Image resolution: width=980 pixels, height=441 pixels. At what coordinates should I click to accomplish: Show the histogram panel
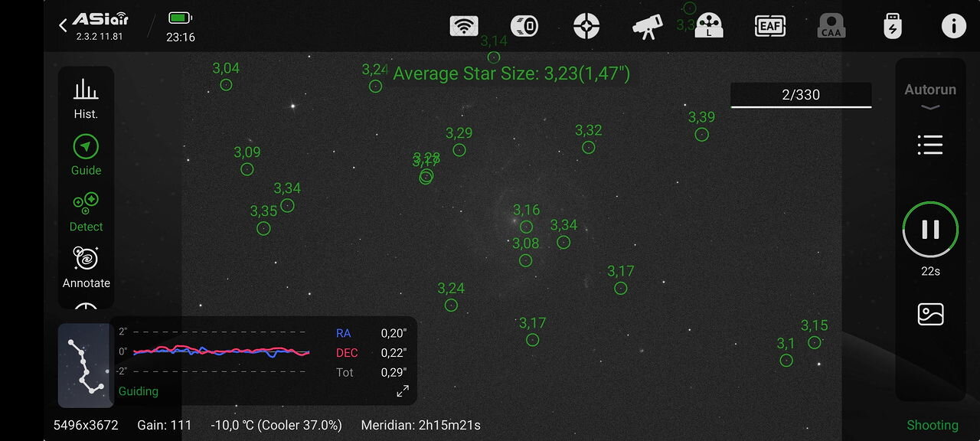pyautogui.click(x=86, y=99)
